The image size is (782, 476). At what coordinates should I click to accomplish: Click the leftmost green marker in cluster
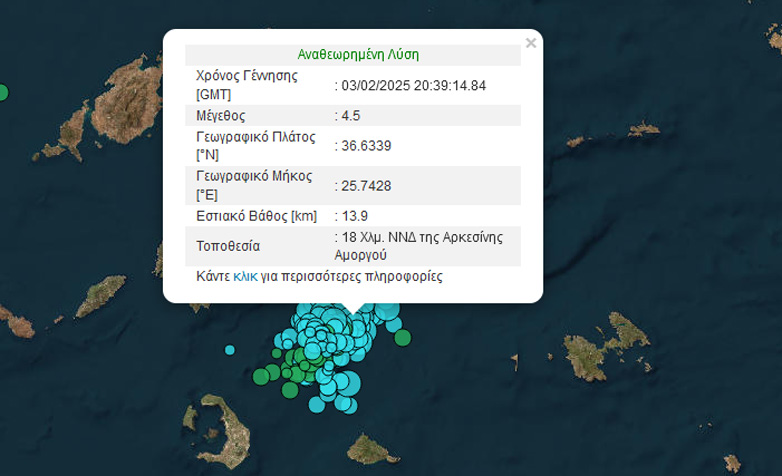pyautogui.click(x=261, y=376)
